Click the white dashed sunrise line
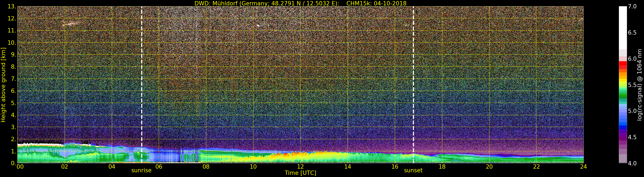Screen dimensions: 644x177 (142, 85)
